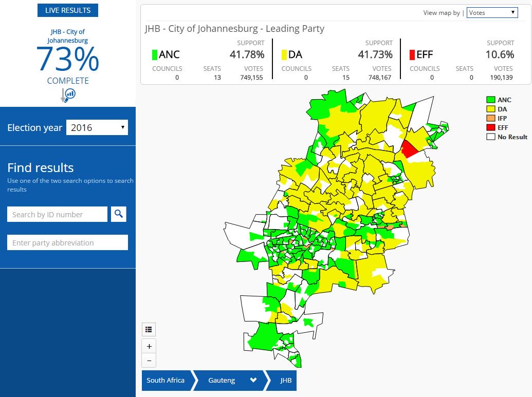Click the ANC support value 41.78%

point(247,54)
